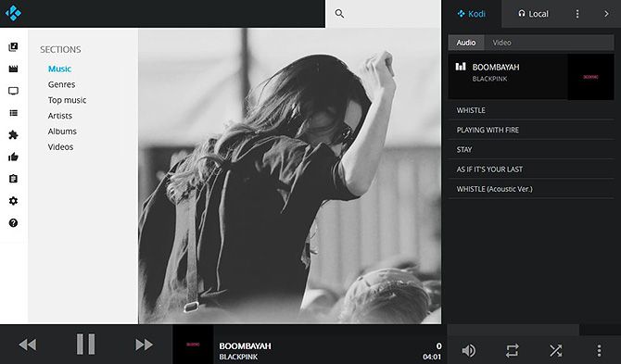Image resolution: width=621 pixels, height=364 pixels.
Task: Open the Browser list sidebar icon
Action: pos(13,113)
